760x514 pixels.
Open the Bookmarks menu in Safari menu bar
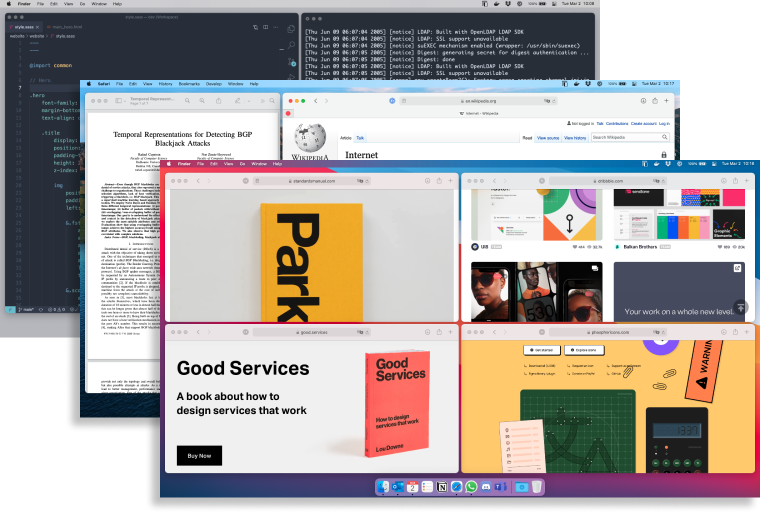189,84
